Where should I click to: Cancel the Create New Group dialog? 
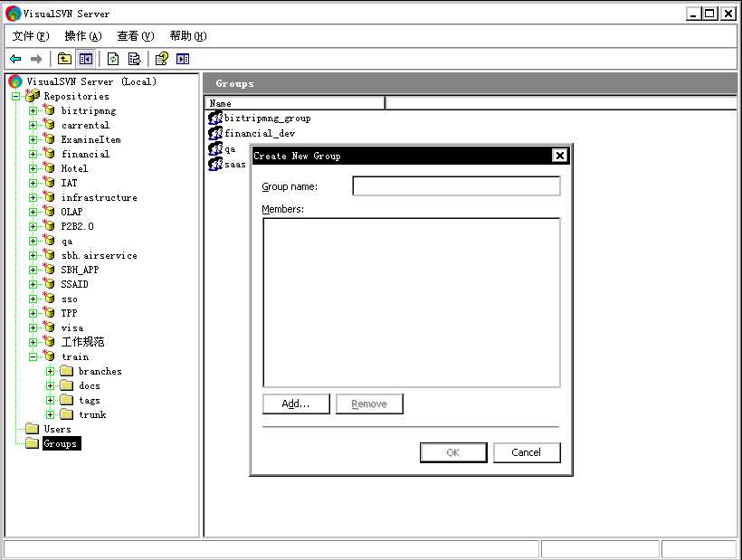527,452
